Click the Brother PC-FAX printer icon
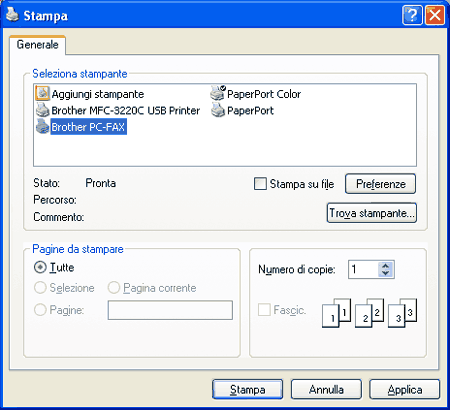This screenshot has height=410, width=450. coord(43,126)
